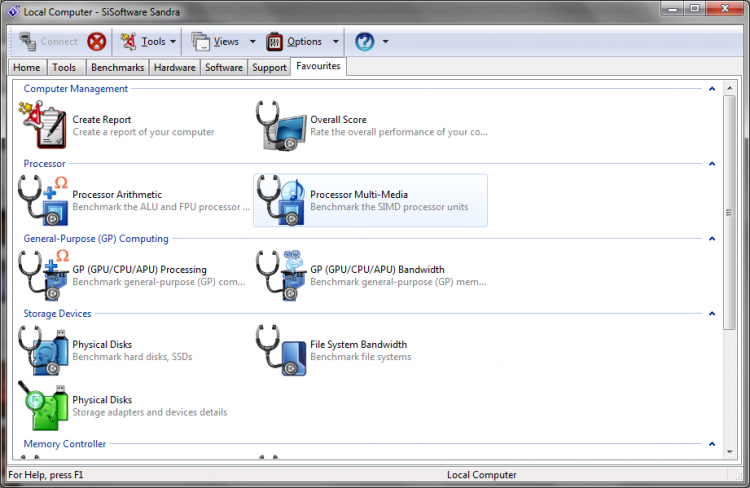Screen dimensions: 750x488
Task: Close the SiSoftware Sandra window
Action: coord(725,9)
